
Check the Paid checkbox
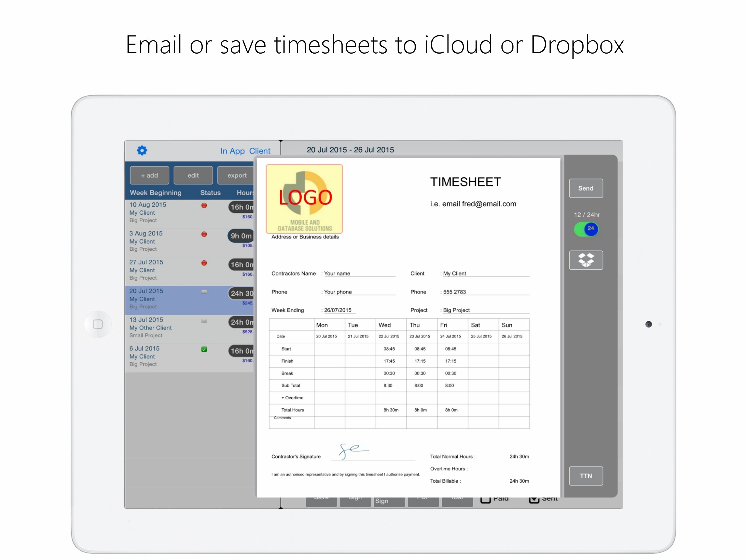485,499
